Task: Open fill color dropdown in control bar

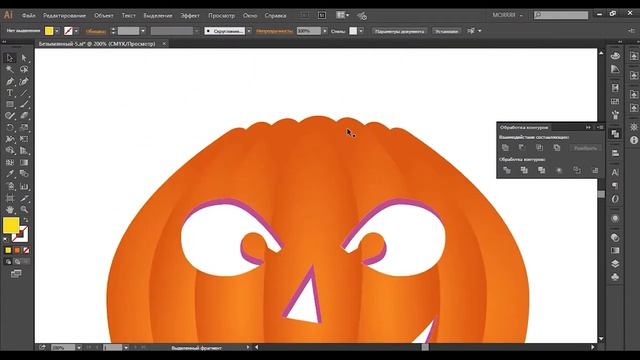Action: tap(57, 31)
